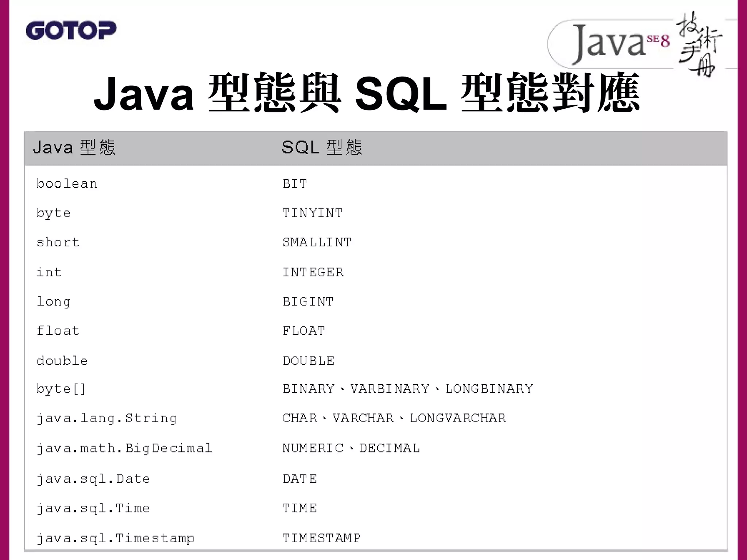The height and width of the screenshot is (560, 747).
Task: Click 'LONGVARCHAR' in the String row
Action: tap(458, 418)
